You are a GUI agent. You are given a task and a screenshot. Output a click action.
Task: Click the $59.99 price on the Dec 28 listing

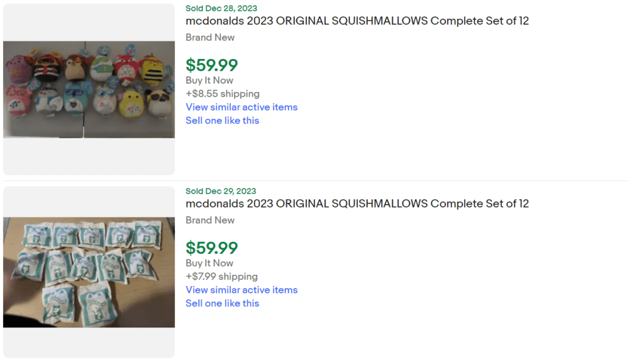(x=211, y=65)
